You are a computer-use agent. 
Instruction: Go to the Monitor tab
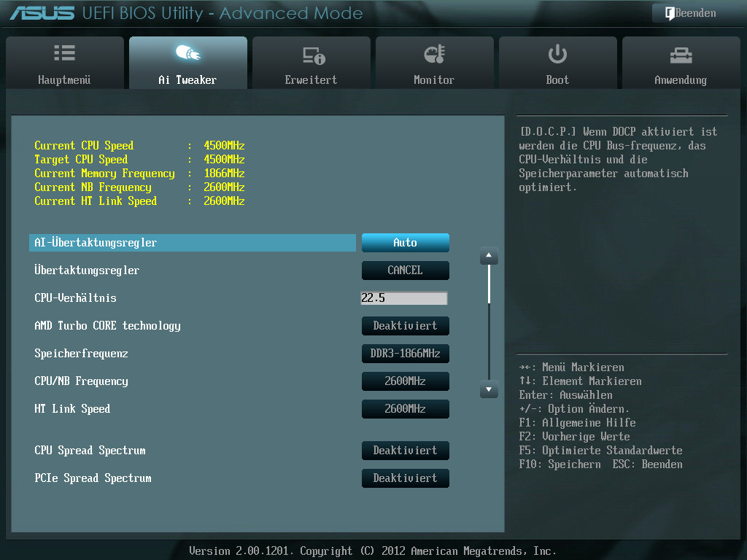coord(435,63)
